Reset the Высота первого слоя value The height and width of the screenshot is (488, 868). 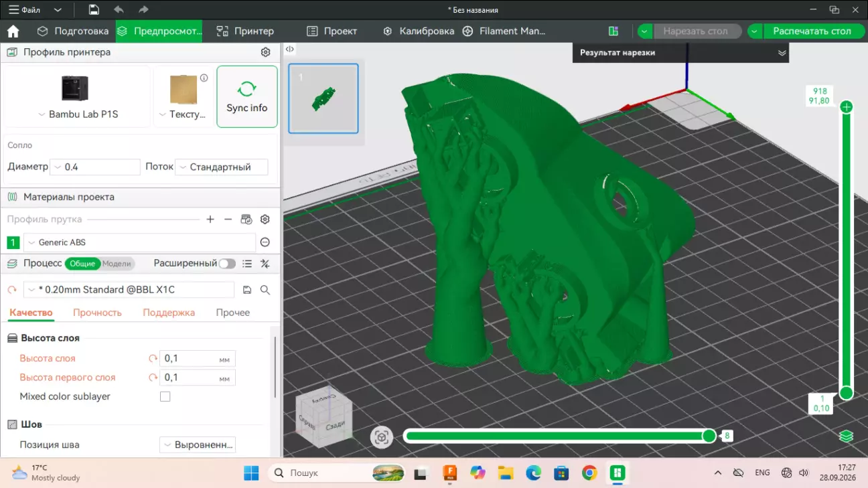(x=153, y=378)
